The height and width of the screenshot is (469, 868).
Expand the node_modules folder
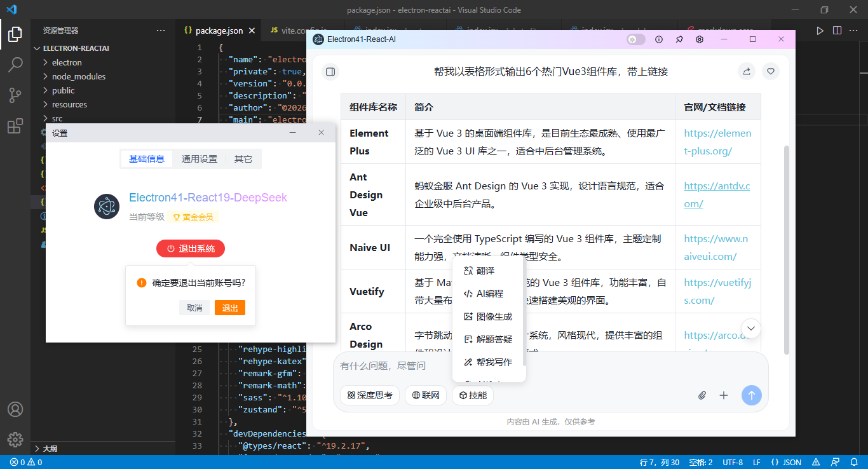103,76
